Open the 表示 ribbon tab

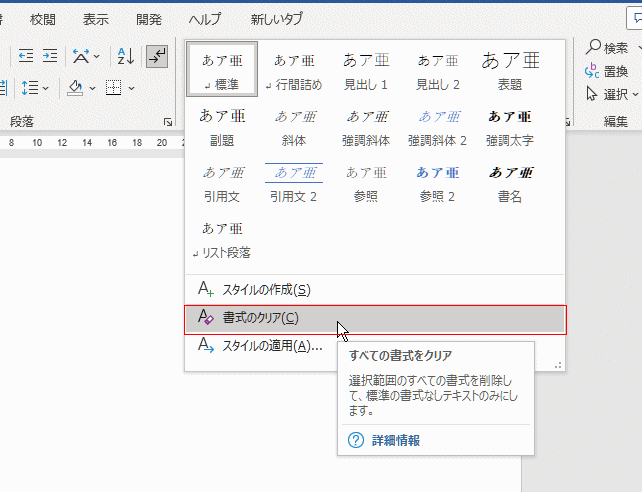[x=96, y=19]
